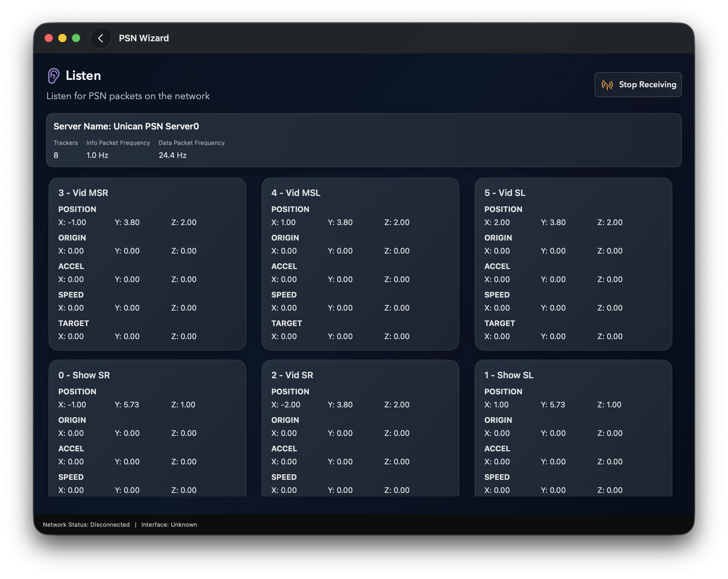Maximize window with green button
Screen dimensions: 728x579
click(76, 38)
